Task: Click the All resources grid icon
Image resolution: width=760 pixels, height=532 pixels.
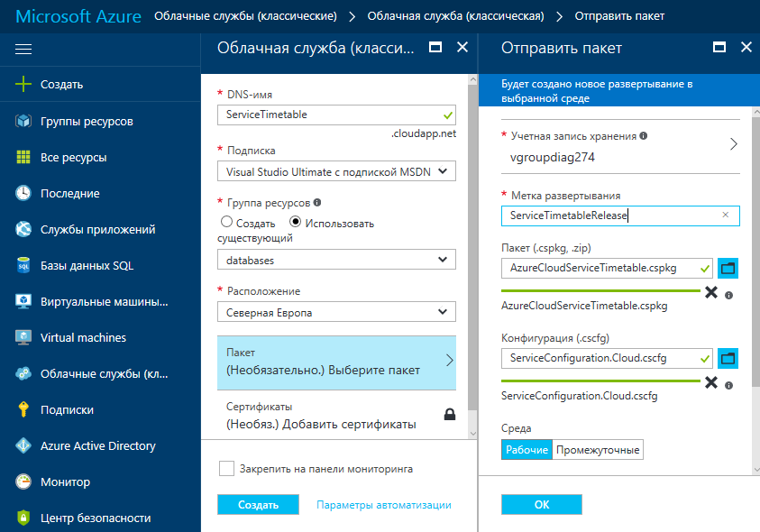Action: [x=23, y=157]
